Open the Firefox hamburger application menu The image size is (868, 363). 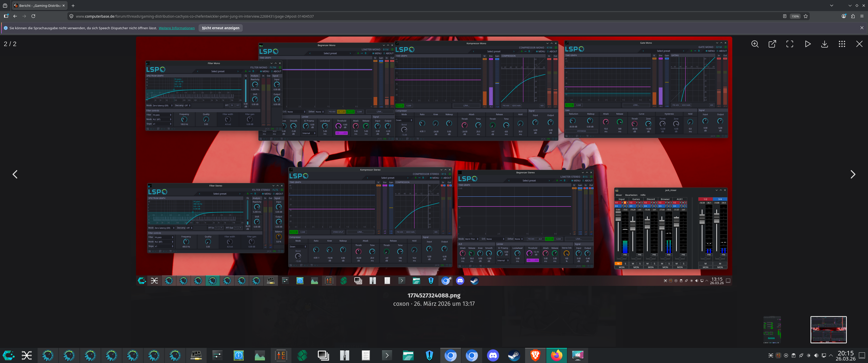[862, 16]
